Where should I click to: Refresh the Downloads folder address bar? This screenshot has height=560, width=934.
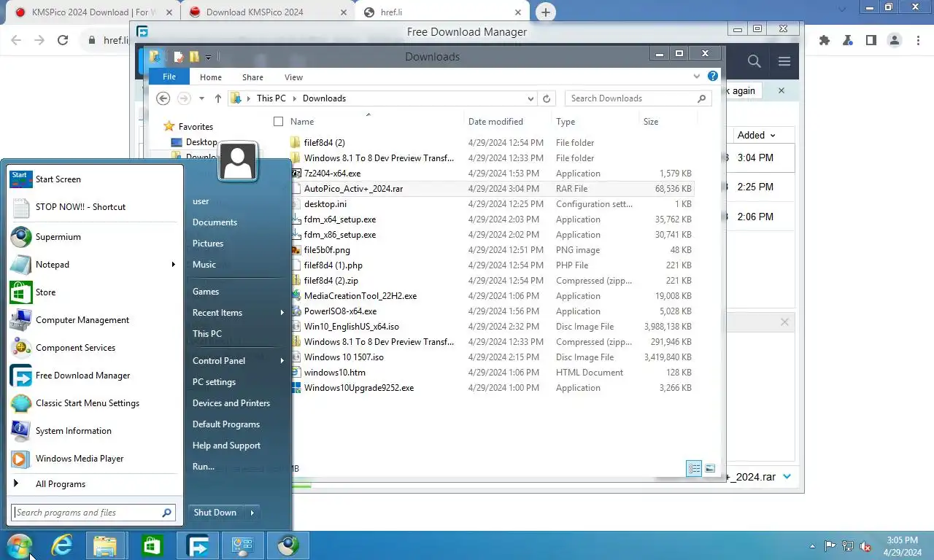point(547,98)
